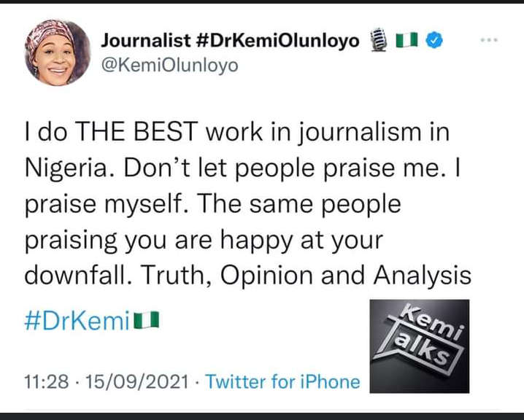Click the microphone emoji beside the name
Viewport: 524px width, 420px height.
point(377,41)
